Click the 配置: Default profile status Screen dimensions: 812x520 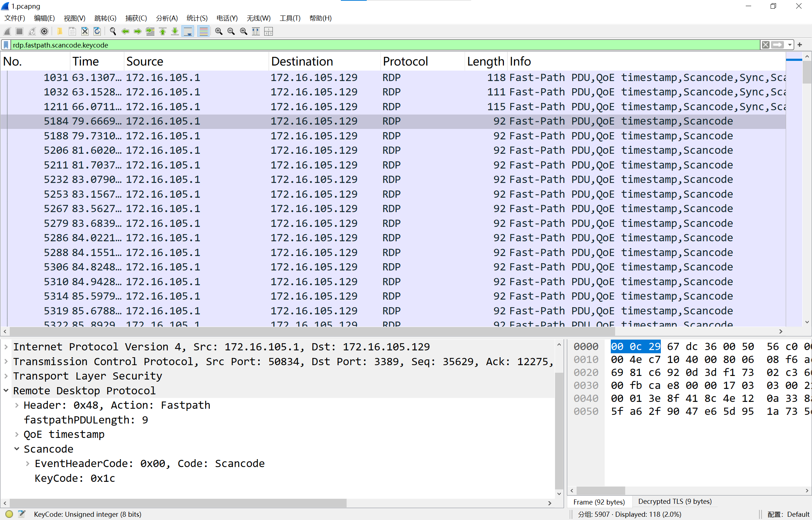tap(788, 514)
